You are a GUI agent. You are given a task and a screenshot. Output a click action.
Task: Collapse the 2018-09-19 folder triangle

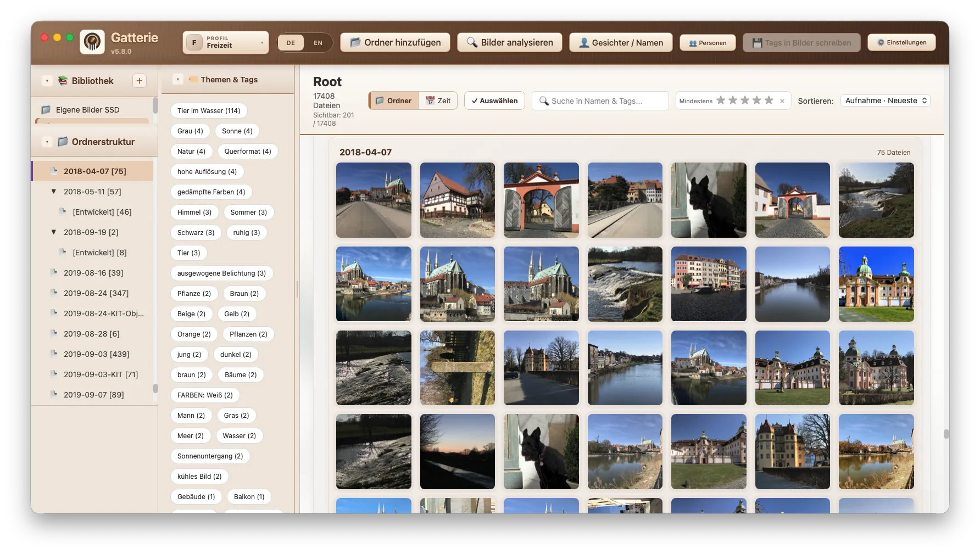54,232
